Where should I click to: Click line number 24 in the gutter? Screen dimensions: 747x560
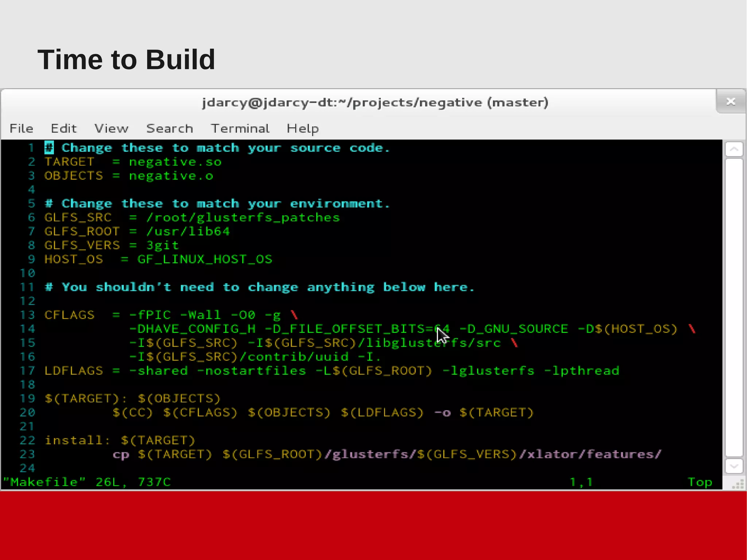point(27,468)
